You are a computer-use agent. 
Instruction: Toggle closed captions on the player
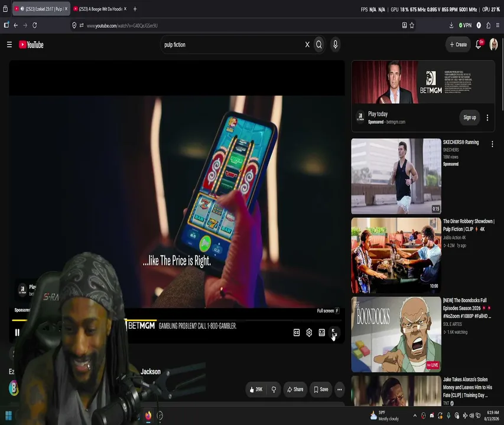[x=297, y=332]
